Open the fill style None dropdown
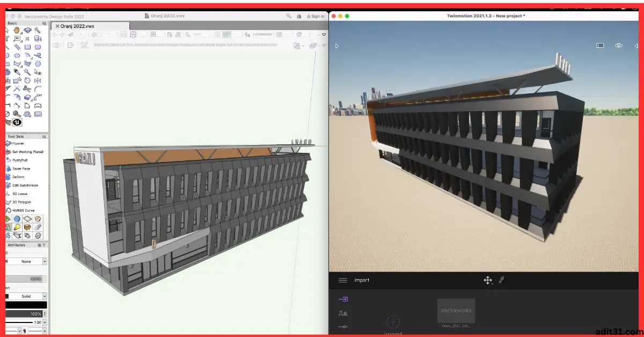This screenshot has height=337, width=644. [26, 261]
